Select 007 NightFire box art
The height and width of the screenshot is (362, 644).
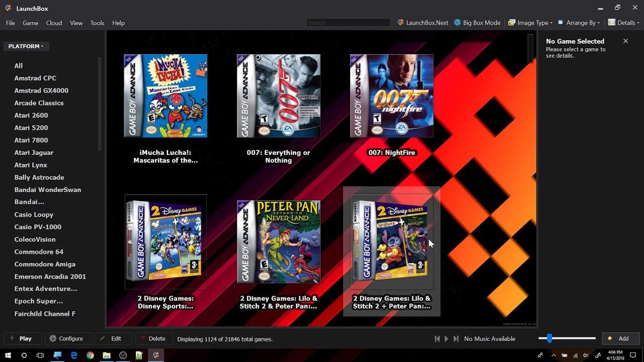point(391,96)
